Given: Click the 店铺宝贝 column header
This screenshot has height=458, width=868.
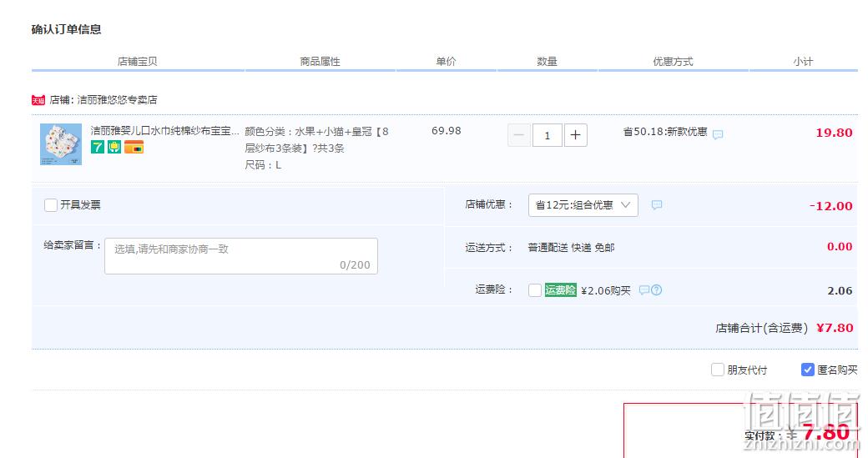Looking at the screenshot, I should (x=137, y=62).
